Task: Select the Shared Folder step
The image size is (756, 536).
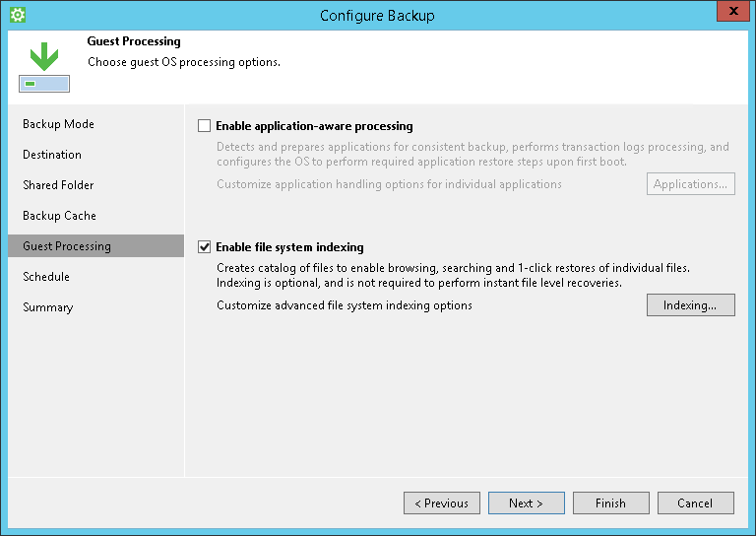Action: coord(58,185)
